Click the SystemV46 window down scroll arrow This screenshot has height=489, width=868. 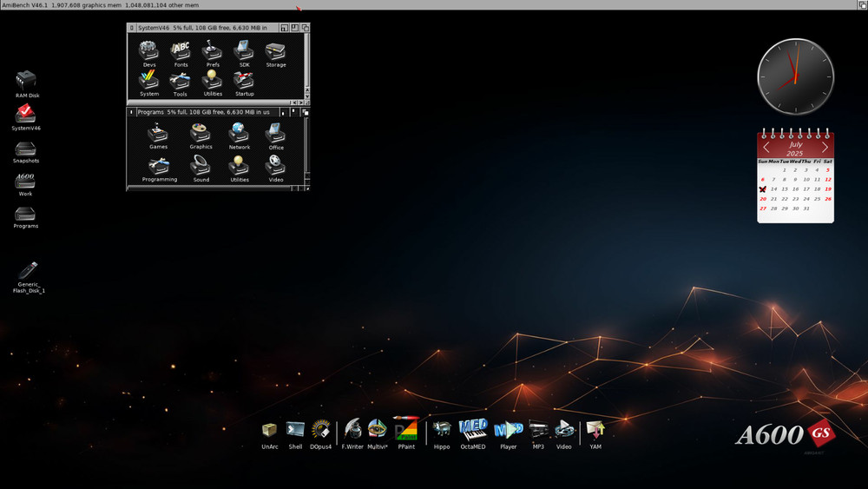click(306, 96)
